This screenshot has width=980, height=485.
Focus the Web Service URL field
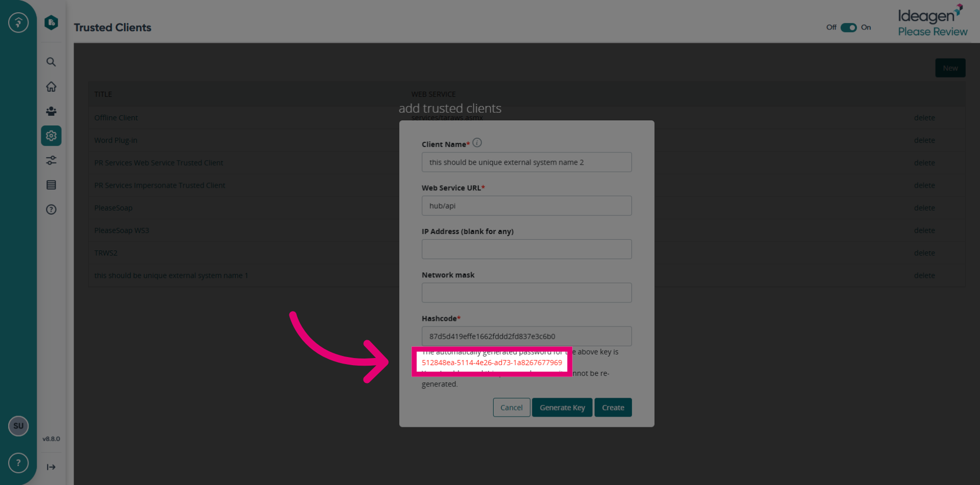pyautogui.click(x=526, y=206)
